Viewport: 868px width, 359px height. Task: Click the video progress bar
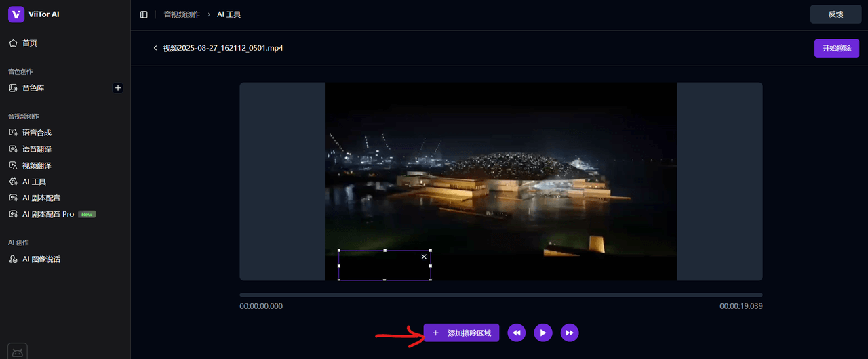[500, 295]
